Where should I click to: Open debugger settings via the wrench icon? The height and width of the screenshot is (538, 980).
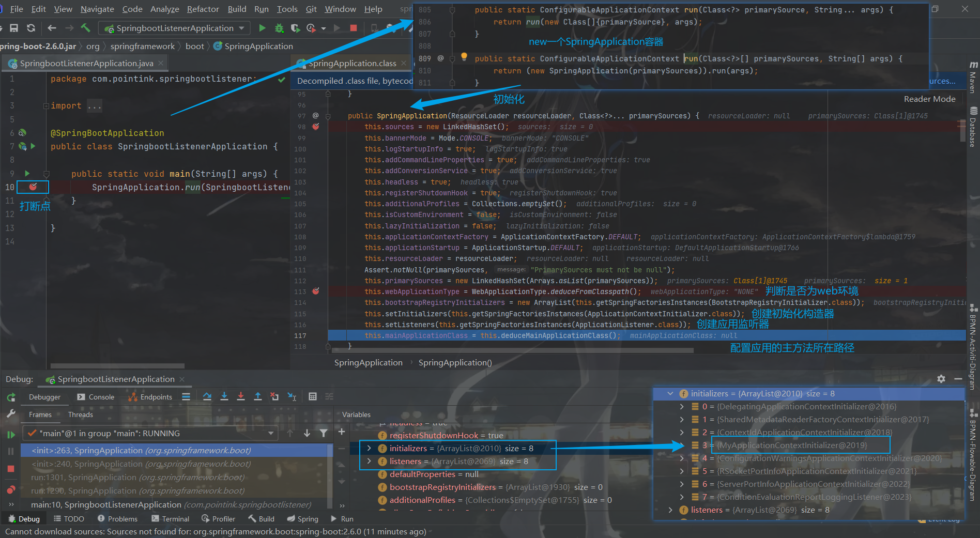tap(11, 414)
